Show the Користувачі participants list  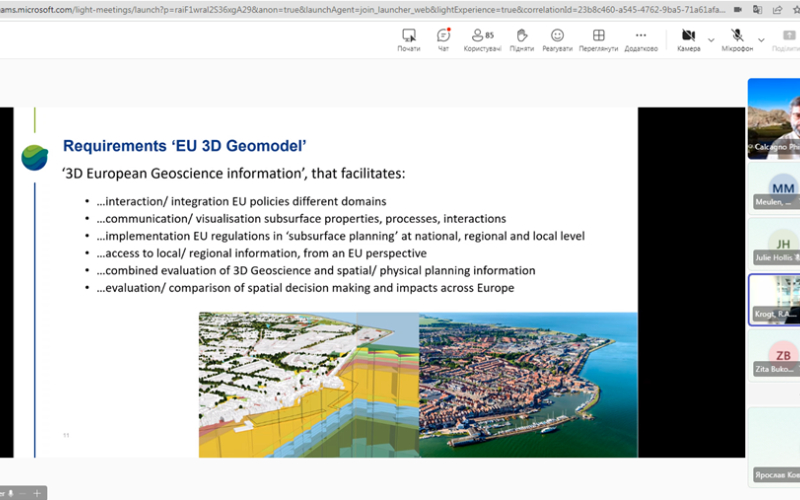point(482,40)
